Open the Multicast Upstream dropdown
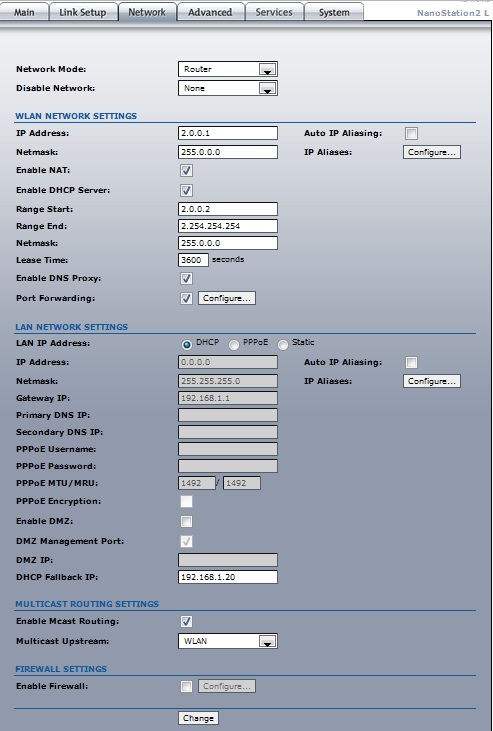The image size is (493, 731). [x=228, y=641]
